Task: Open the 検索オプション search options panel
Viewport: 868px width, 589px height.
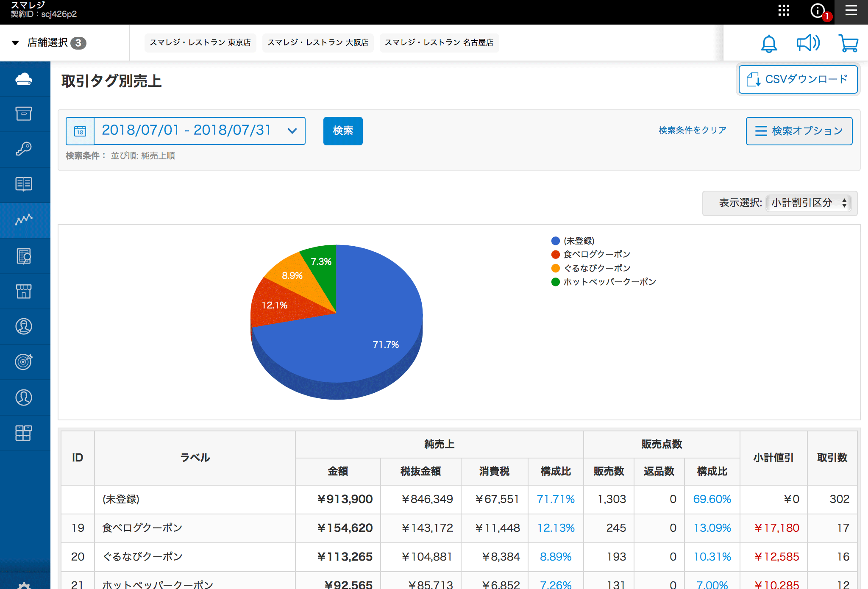Action: pyautogui.click(x=799, y=131)
